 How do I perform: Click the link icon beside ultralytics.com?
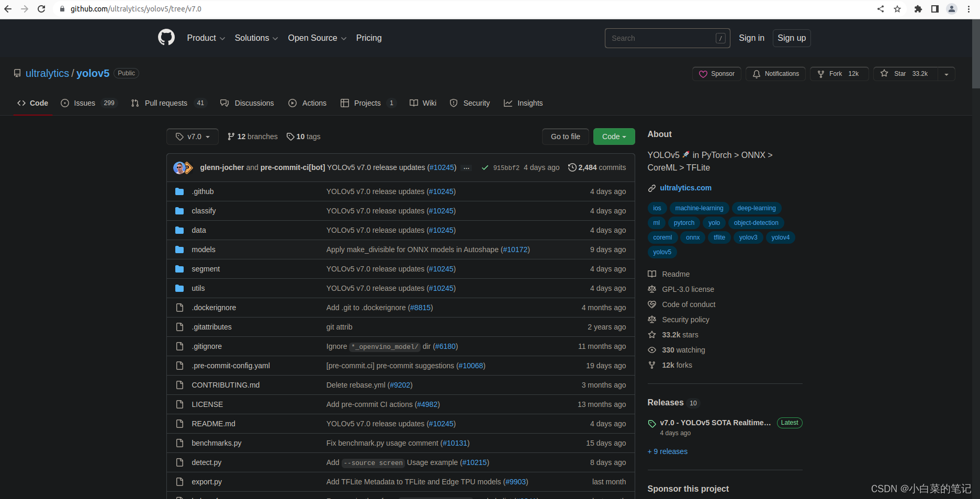[652, 188]
